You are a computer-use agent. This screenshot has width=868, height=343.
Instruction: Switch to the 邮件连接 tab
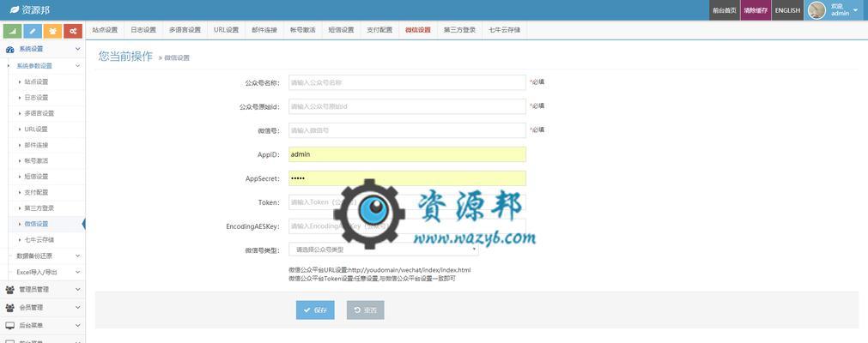(x=264, y=30)
